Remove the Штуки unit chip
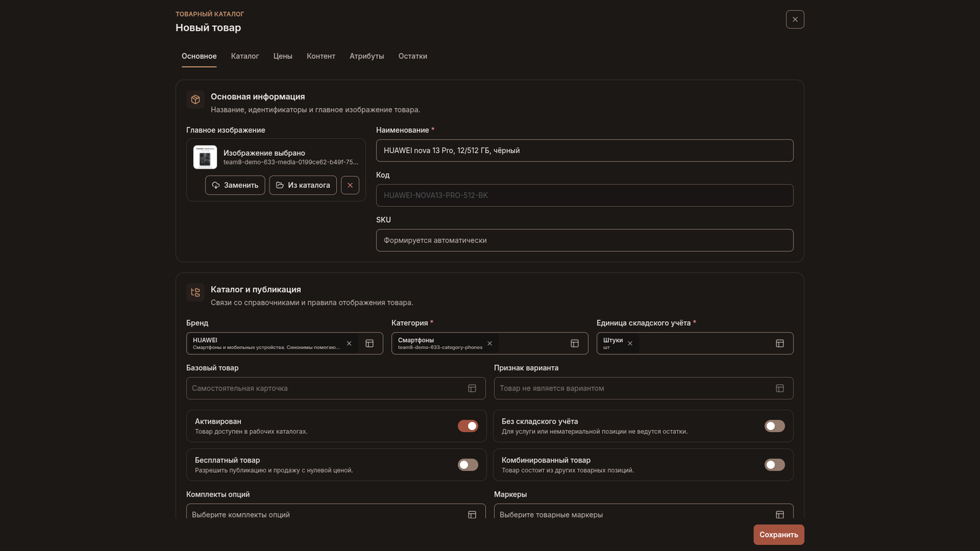The height and width of the screenshot is (551, 980). (630, 344)
